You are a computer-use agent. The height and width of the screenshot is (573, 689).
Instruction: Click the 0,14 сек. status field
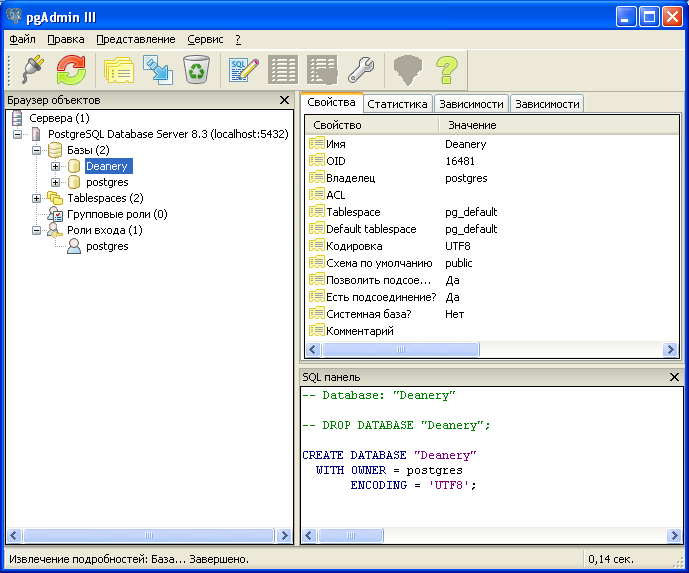pos(611,559)
